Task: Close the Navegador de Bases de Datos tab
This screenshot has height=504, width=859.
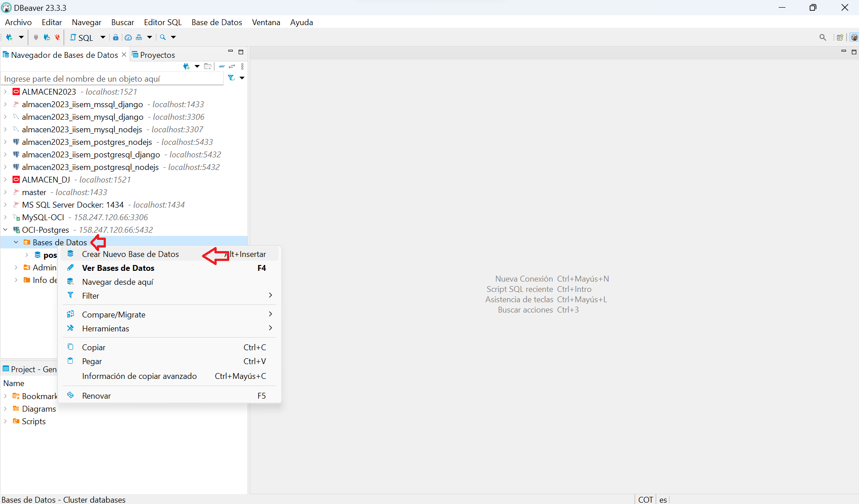Action: (x=124, y=54)
